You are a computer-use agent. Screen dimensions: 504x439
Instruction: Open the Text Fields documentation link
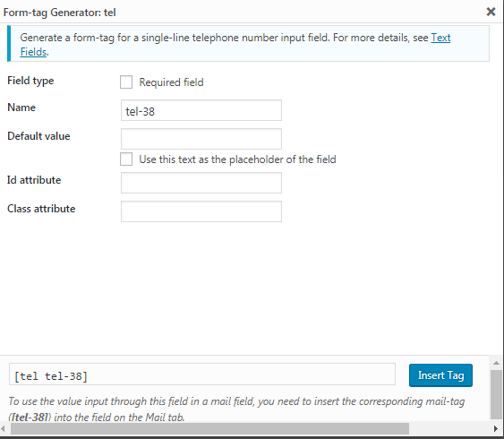[x=440, y=38]
